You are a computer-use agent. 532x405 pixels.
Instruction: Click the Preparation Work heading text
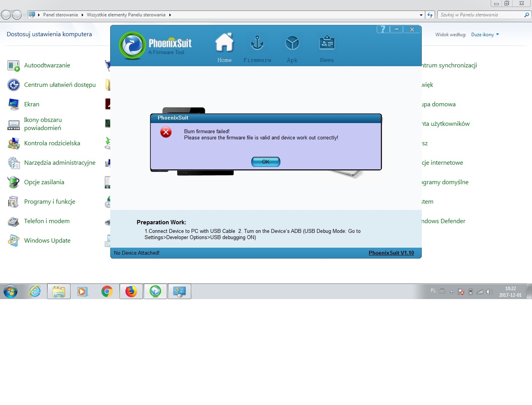(x=161, y=222)
